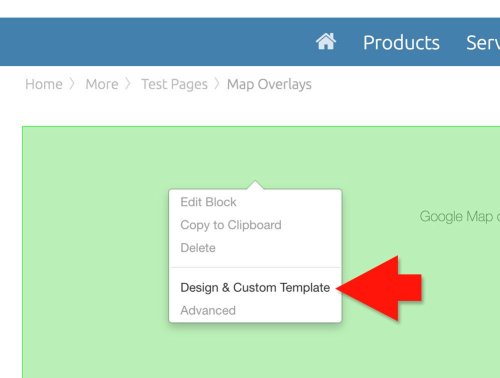This screenshot has width=500, height=378.
Task: Click the Google Map placeholder text
Action: point(460,217)
